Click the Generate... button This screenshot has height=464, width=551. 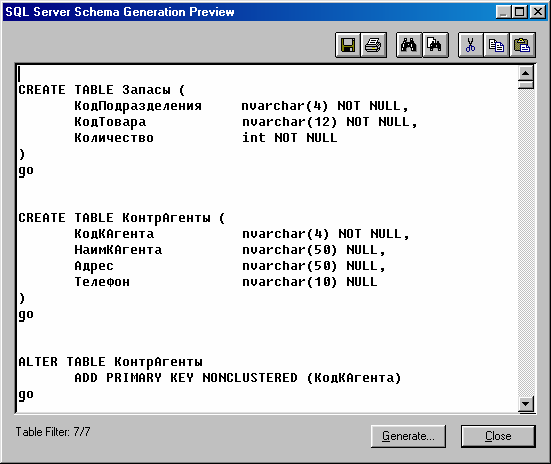click(x=408, y=436)
